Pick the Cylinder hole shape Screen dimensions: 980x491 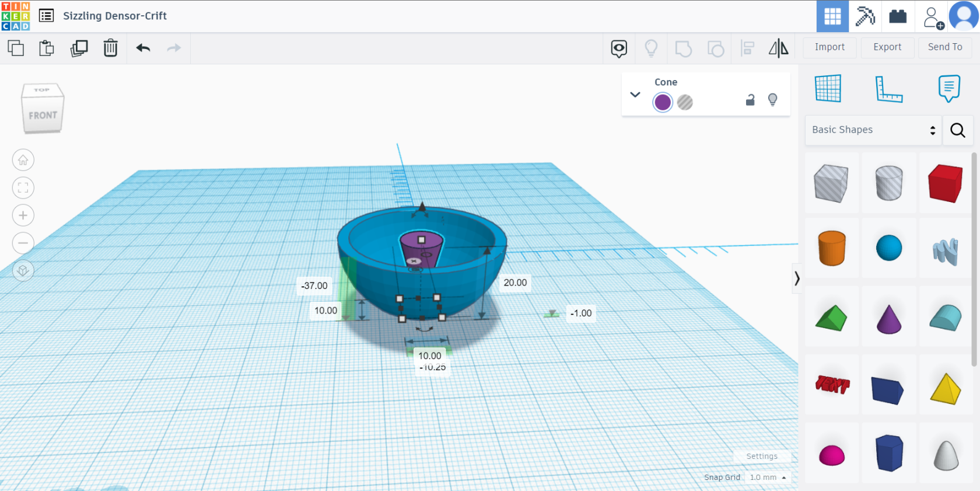pos(889,183)
